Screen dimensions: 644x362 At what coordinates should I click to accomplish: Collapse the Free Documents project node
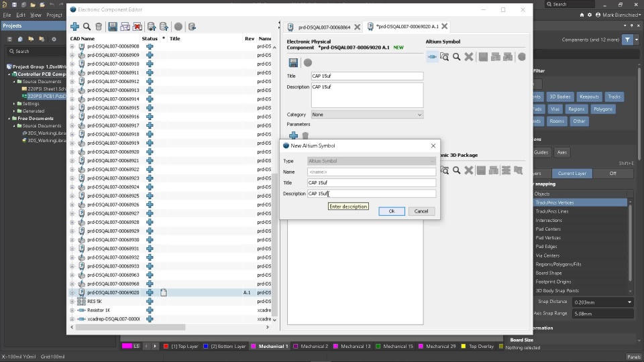tap(9, 119)
